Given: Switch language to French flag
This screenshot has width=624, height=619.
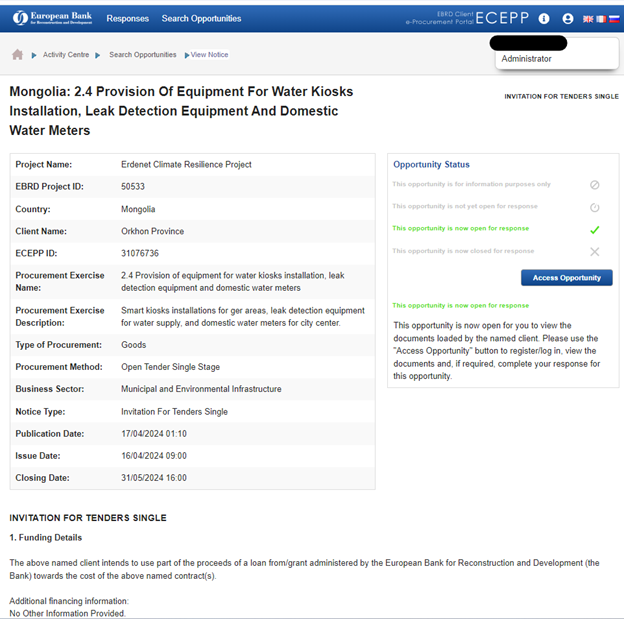Looking at the screenshot, I should coord(601,19).
